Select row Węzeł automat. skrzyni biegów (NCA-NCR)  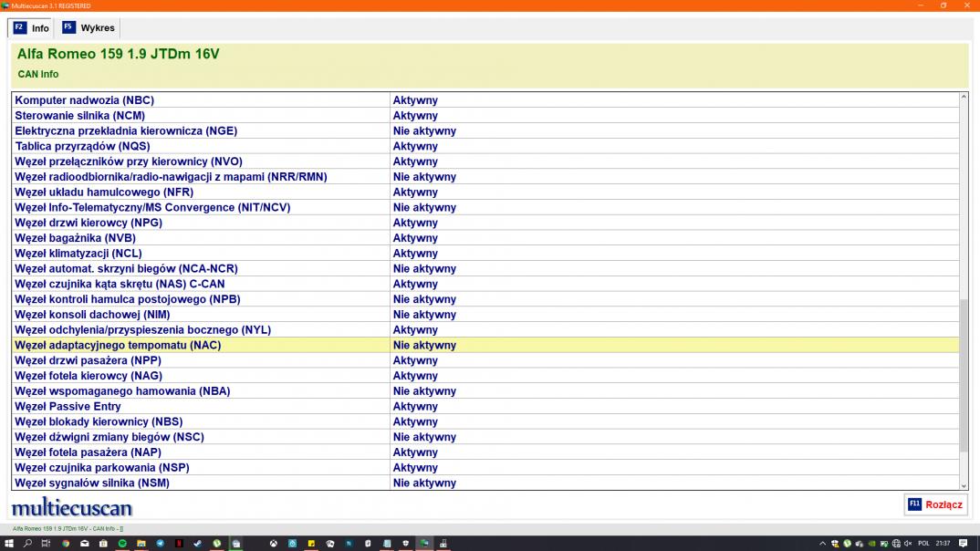coord(485,268)
